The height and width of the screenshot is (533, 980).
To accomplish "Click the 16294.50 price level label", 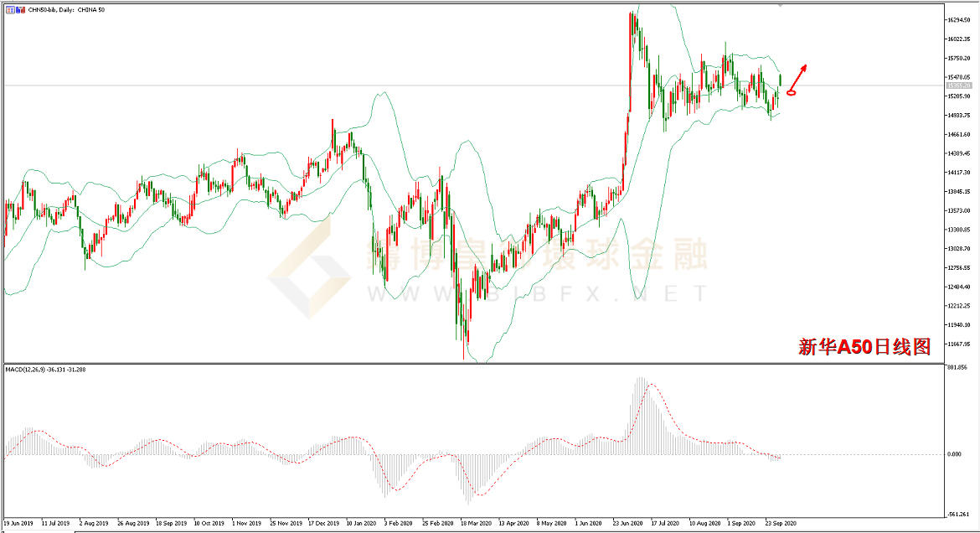I will tap(959, 19).
